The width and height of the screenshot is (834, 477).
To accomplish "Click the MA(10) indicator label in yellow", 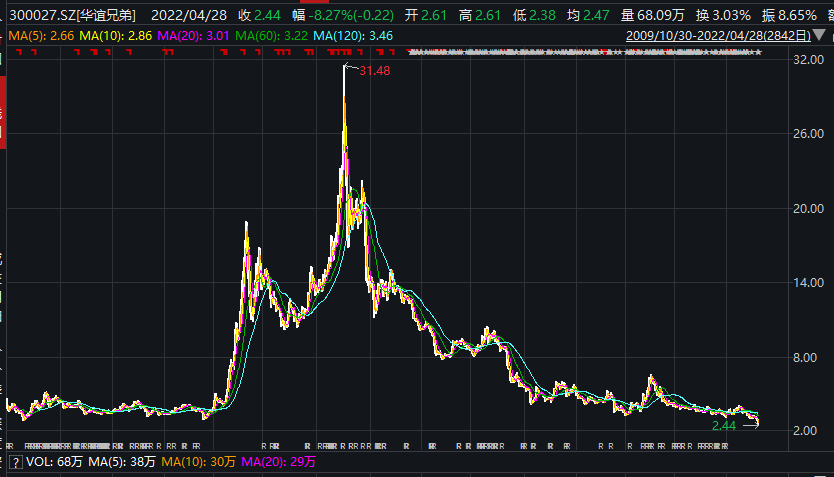I will point(115,35).
